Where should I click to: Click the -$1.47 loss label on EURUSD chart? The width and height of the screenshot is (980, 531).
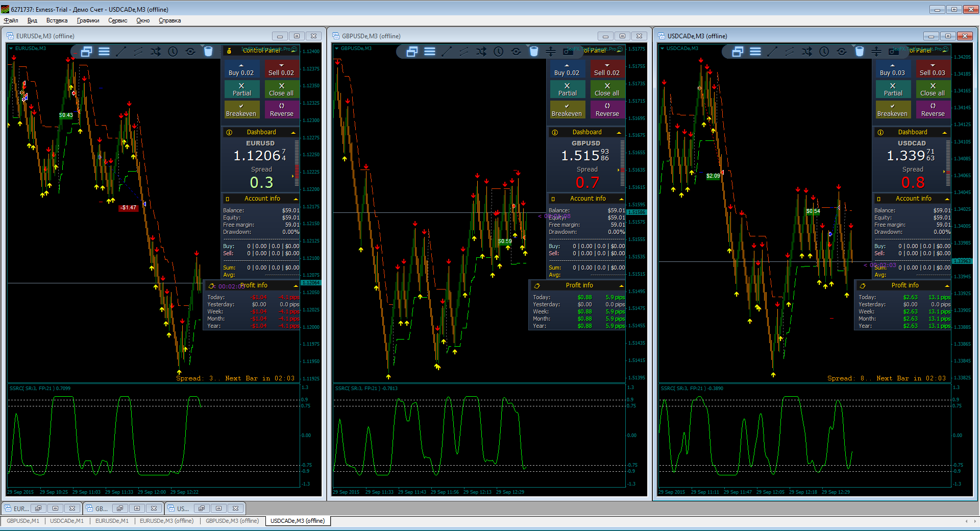[x=128, y=208]
